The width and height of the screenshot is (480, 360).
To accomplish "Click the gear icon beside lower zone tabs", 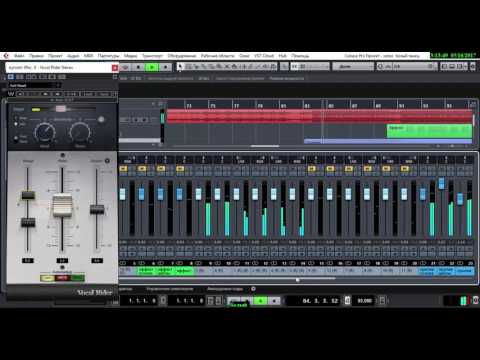I will 253,289.
